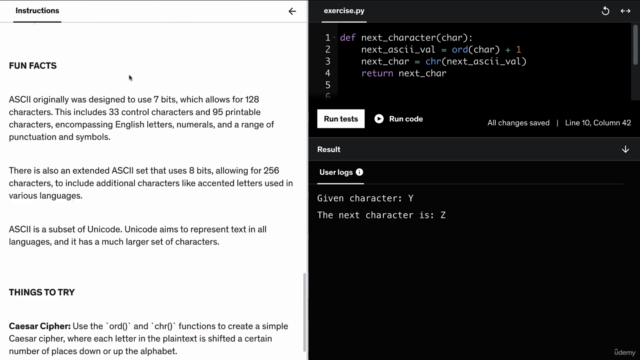Screen dimensions: 640x360
Task: Click line number 5 in the editor gutter
Action: tap(328, 85)
